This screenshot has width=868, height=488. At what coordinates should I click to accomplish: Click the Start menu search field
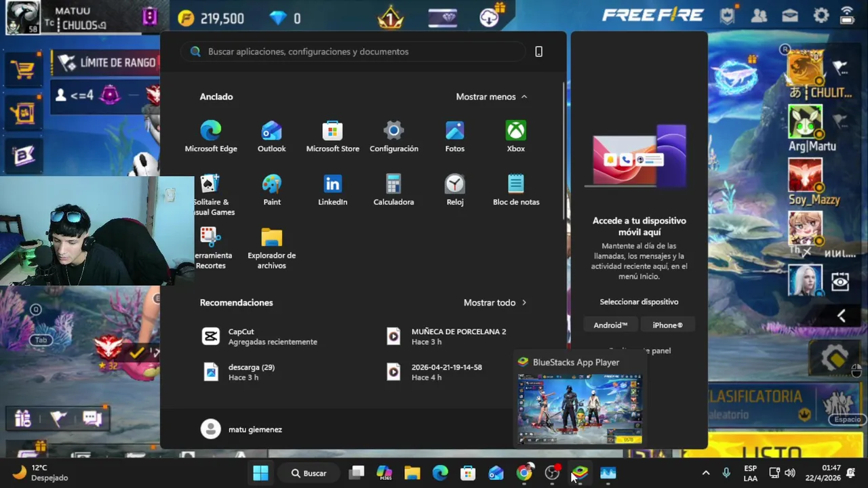point(353,52)
